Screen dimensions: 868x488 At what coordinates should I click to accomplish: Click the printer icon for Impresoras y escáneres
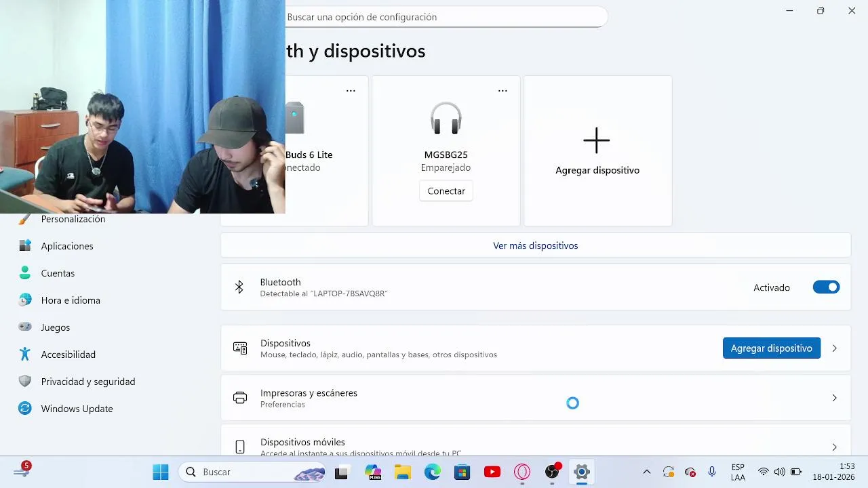click(x=240, y=398)
